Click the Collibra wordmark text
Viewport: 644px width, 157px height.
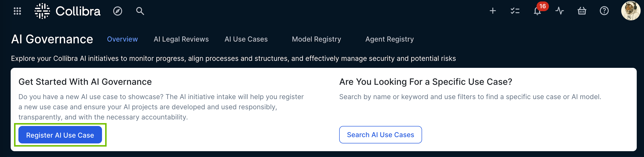78,11
